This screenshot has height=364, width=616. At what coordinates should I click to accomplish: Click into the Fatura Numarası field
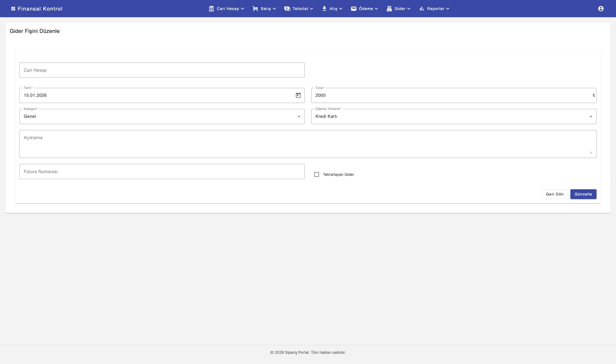(x=162, y=171)
